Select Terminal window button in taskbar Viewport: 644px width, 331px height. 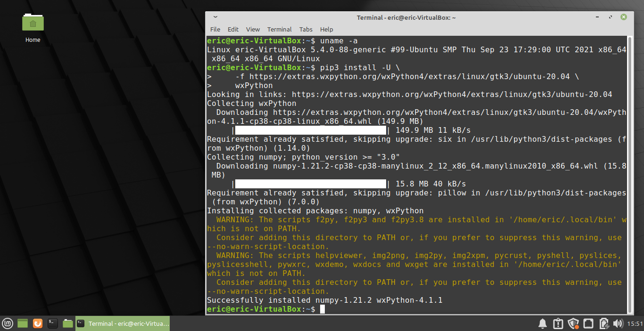pyautogui.click(x=123, y=323)
